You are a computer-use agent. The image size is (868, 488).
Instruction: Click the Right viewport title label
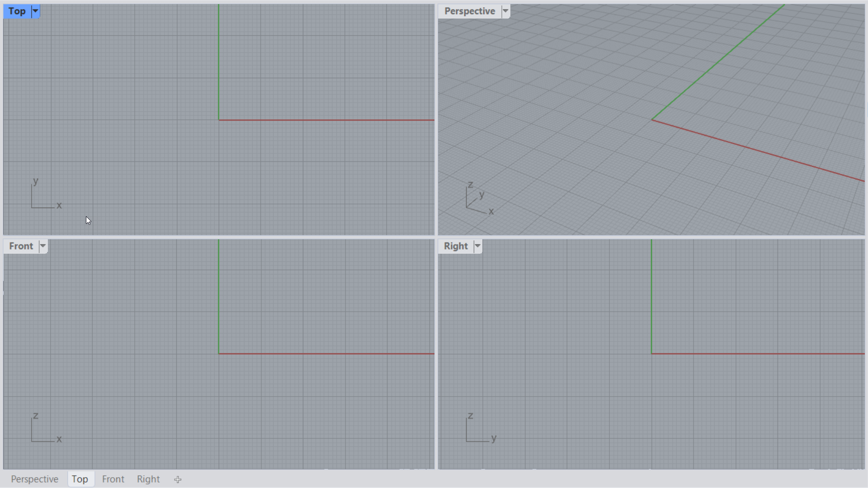point(456,246)
